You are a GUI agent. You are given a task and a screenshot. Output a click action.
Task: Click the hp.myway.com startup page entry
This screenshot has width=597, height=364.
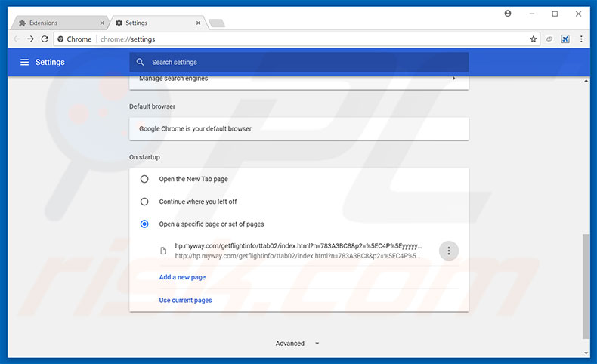pyautogui.click(x=298, y=251)
